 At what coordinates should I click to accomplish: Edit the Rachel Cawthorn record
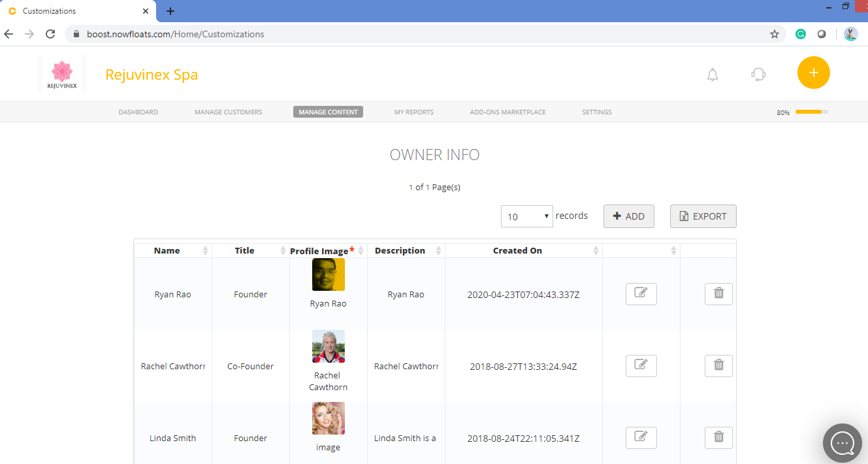641,366
